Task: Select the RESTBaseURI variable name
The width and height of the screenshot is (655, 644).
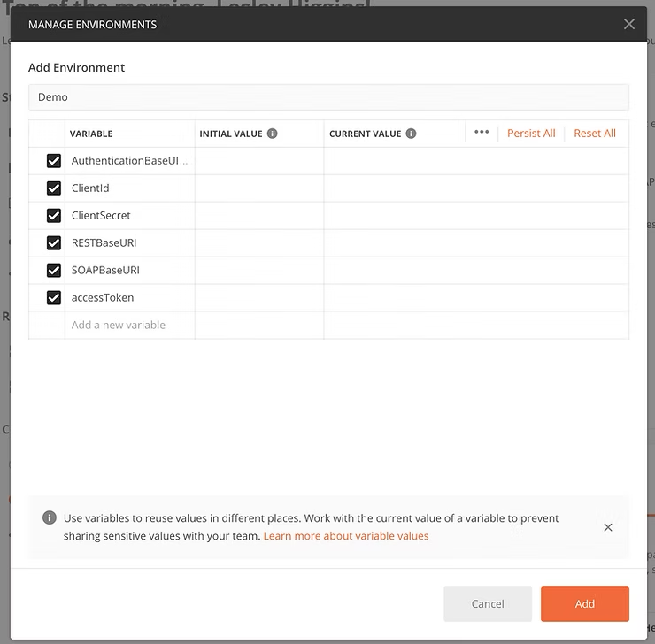Action: (x=104, y=243)
